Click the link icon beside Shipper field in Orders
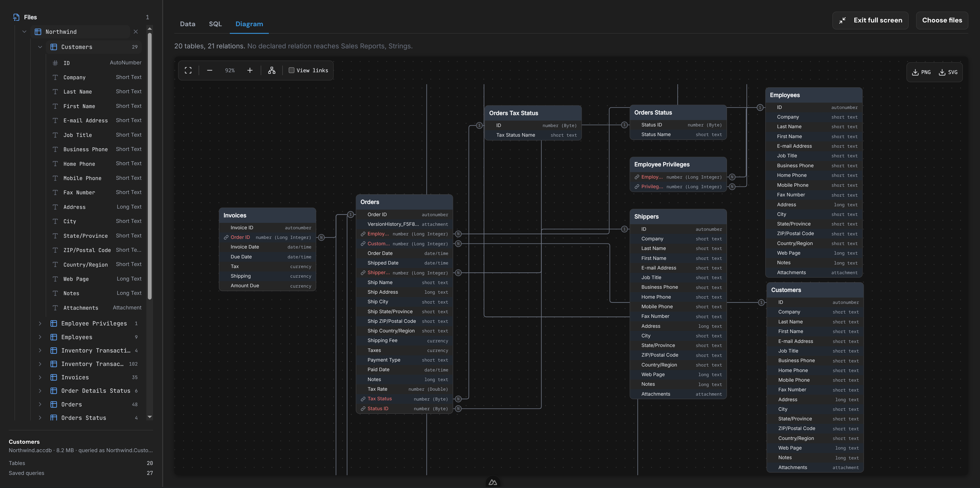 [363, 272]
